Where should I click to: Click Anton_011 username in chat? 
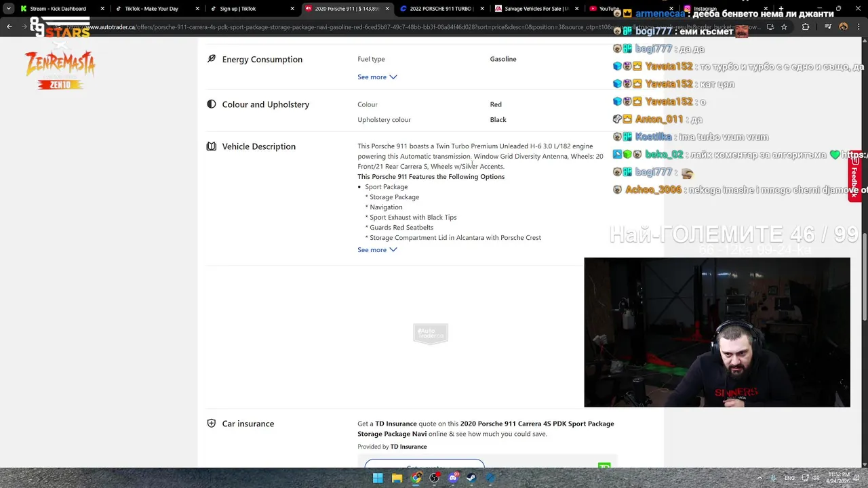click(x=659, y=119)
